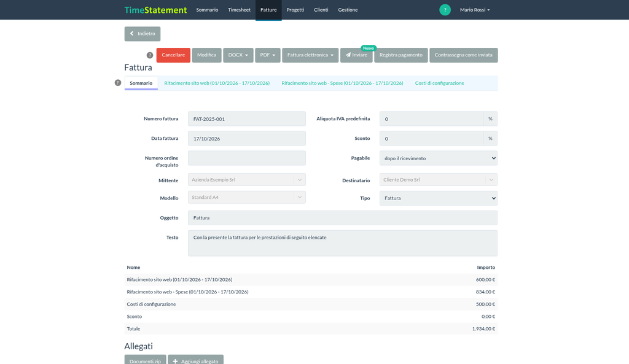Open Sommario in the top navigation
Screen dimensions: 629x364
[x=207, y=10]
